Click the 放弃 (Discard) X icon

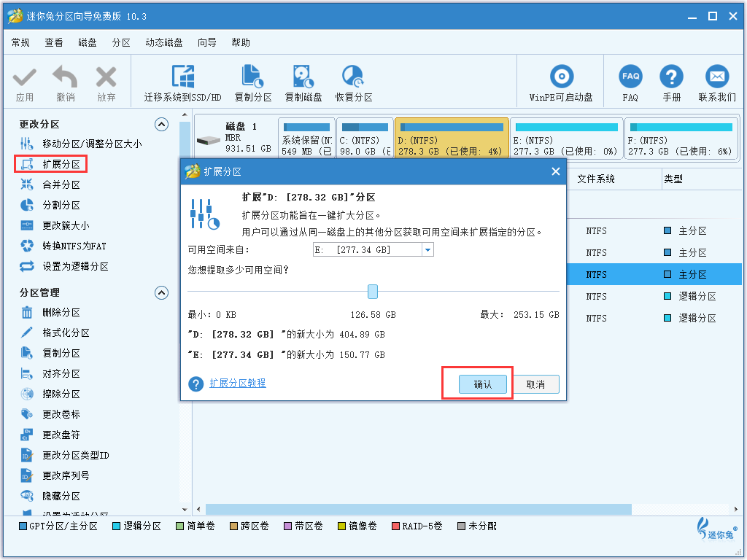[106, 77]
